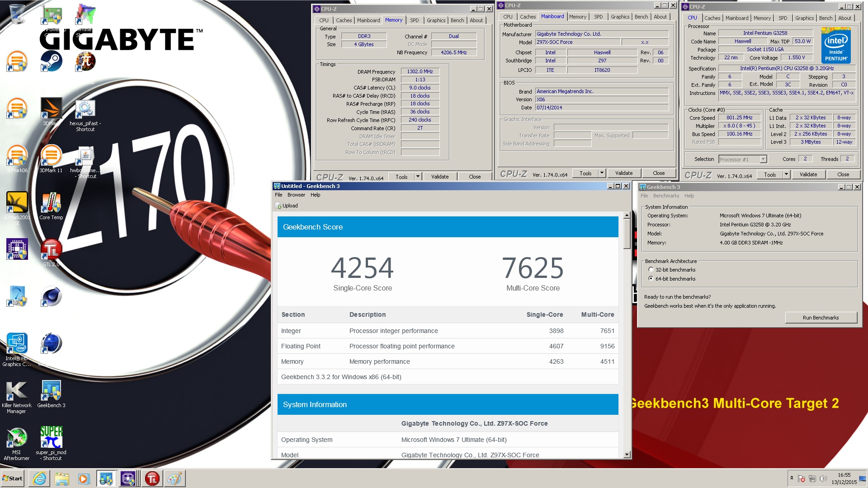Open the Paint taskbar icon

tap(175, 479)
